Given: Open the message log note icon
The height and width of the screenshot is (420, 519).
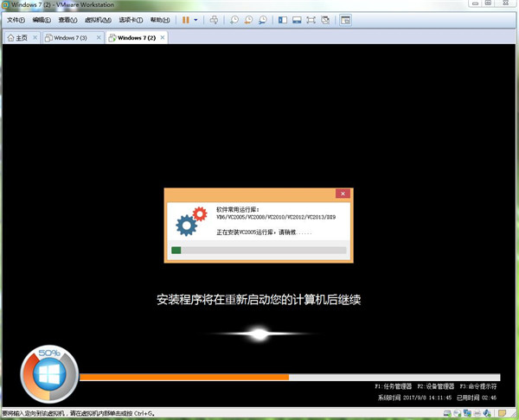Looking at the screenshot, I should (502, 413).
